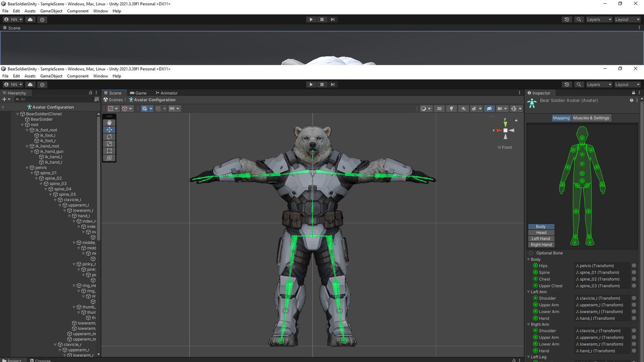Switch to Muscles & Settings
The width and height of the screenshot is (644, 362).
coord(591,118)
